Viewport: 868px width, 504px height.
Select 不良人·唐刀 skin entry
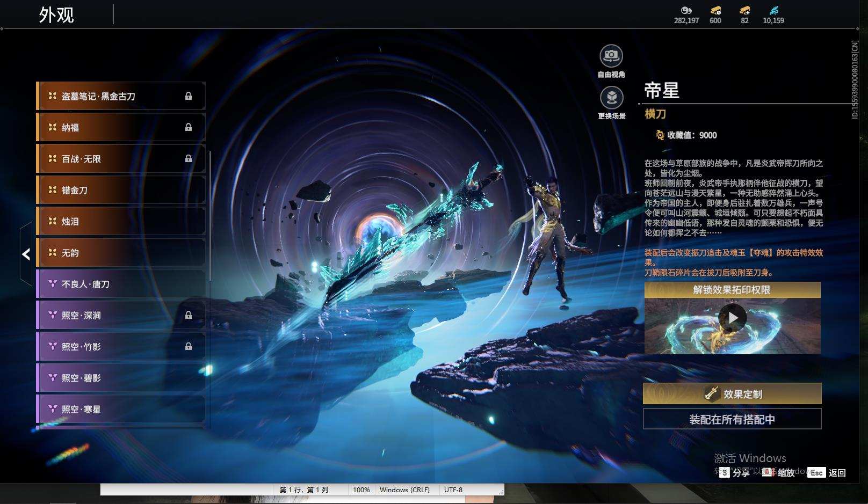point(121,284)
